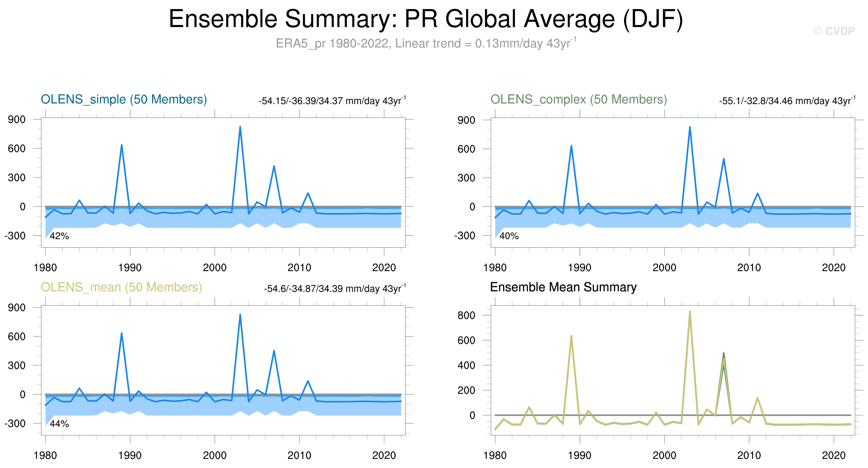Click the 900 y-axis label in OLENS_simple plot

17,119
